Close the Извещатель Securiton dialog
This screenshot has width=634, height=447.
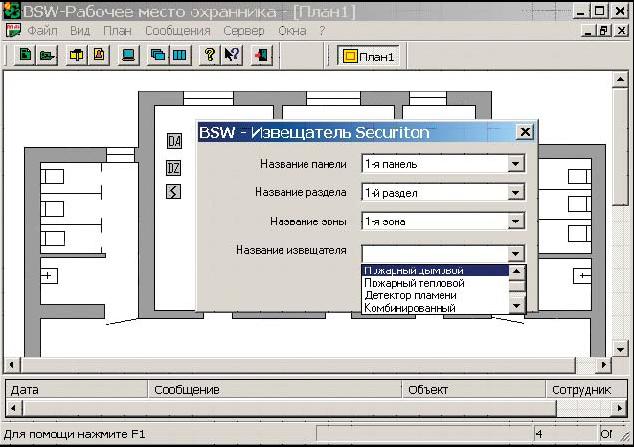525,132
